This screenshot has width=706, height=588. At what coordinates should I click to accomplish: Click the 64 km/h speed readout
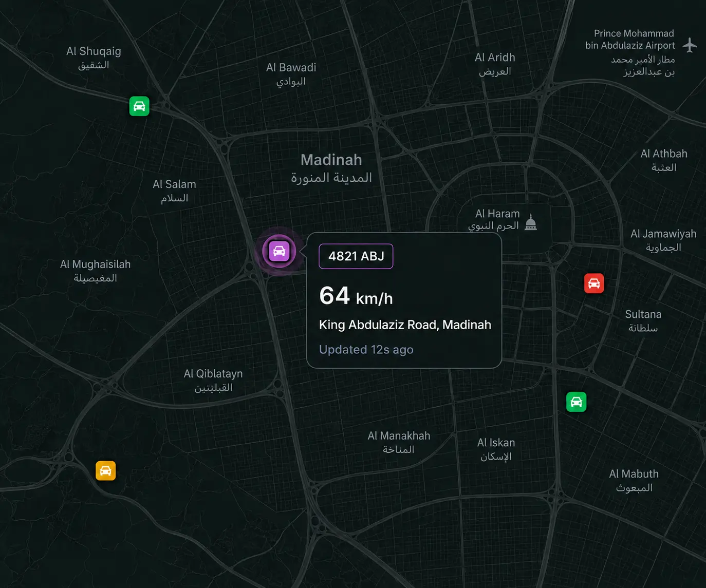(356, 296)
